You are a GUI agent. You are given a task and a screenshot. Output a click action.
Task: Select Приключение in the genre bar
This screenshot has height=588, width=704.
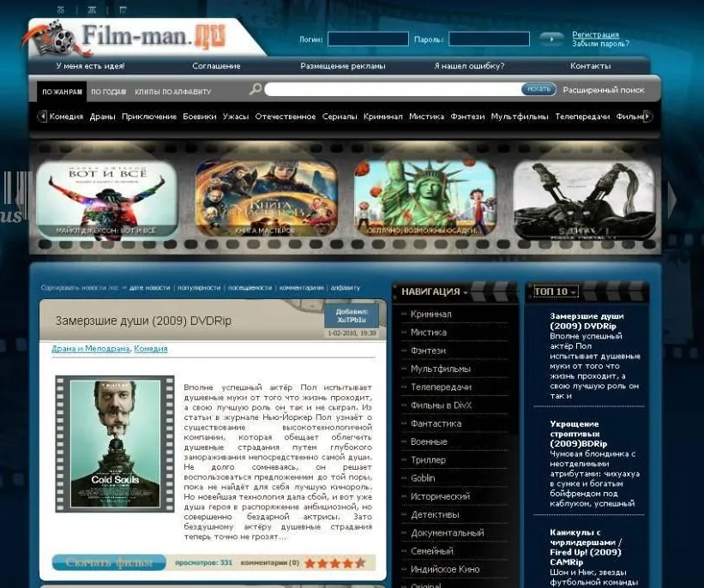coord(149,117)
